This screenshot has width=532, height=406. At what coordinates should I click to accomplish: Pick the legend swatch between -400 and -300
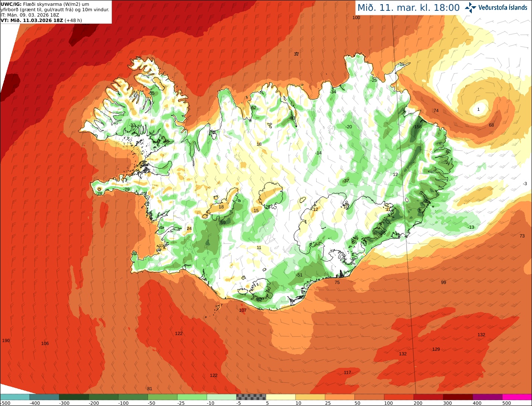coord(44,397)
